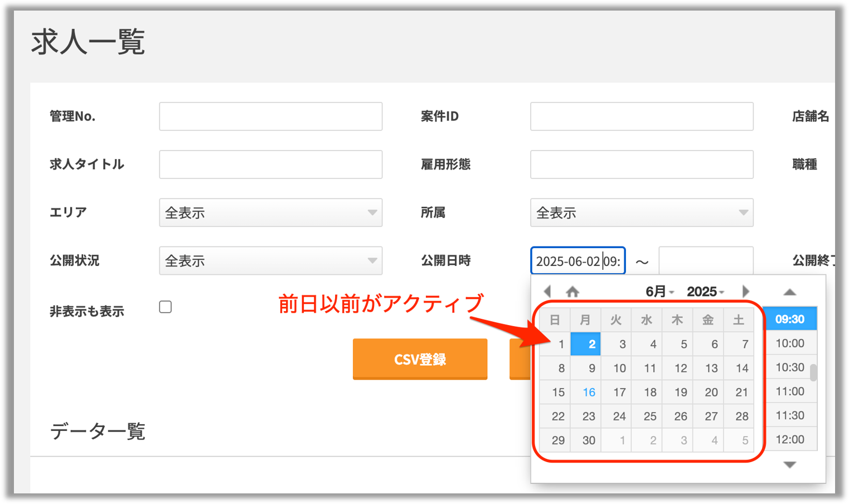Click the 公開日時 end date field
849x504 pixels.
point(705,260)
